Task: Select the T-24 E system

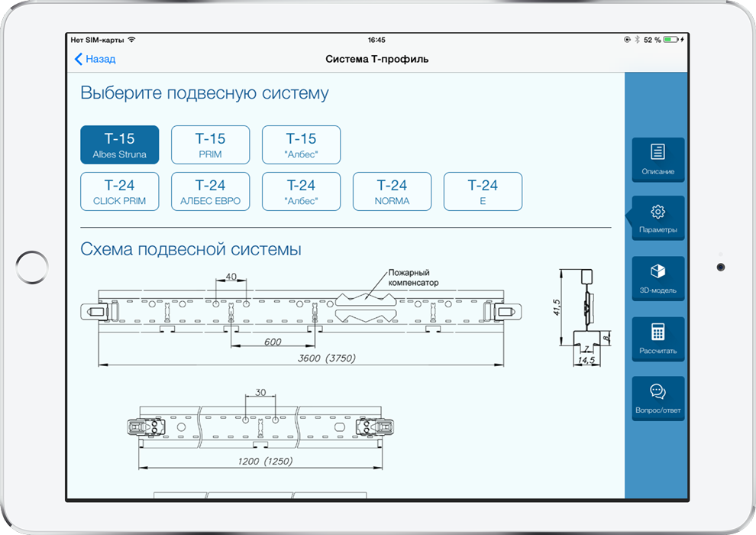Action: [x=483, y=192]
